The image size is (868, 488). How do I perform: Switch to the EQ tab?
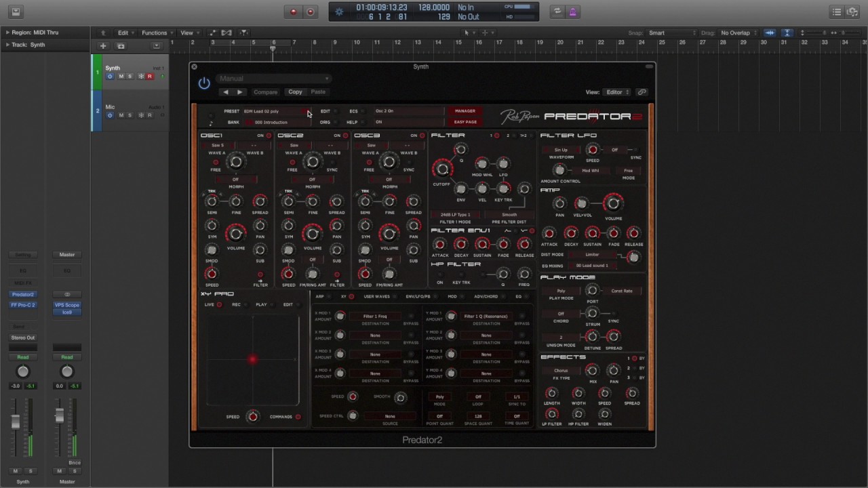(x=519, y=297)
